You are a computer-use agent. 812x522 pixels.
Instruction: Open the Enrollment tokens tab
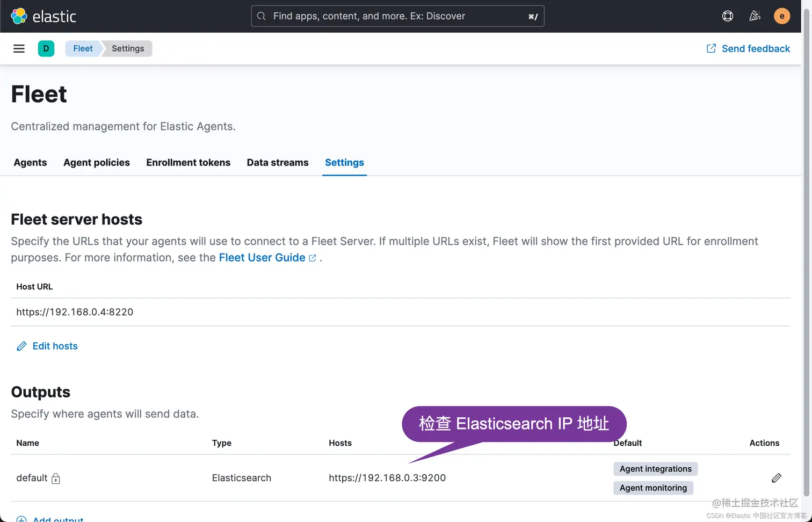click(x=189, y=163)
